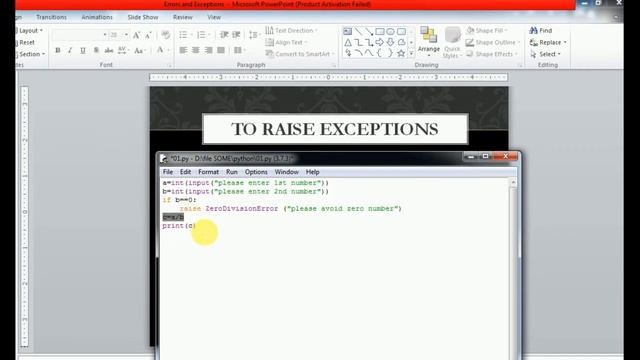Toggle Justify text alignment
The image size is (640, 360).
click(221, 50)
